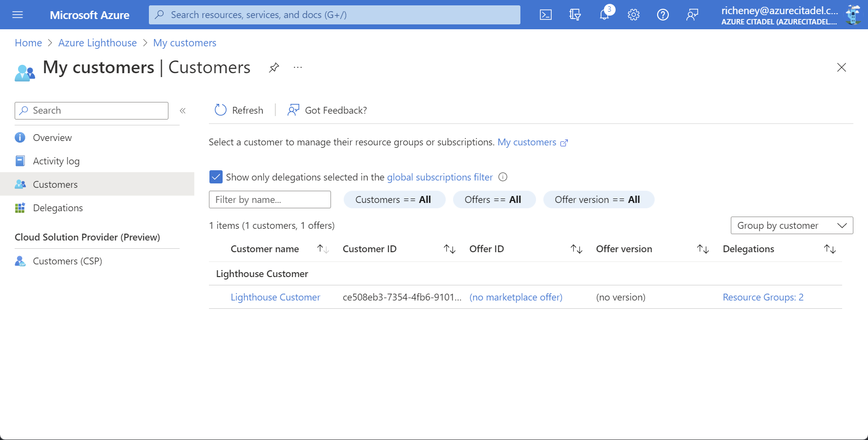This screenshot has height=440, width=868.
Task: Open the Customers == All filter
Action: point(394,200)
